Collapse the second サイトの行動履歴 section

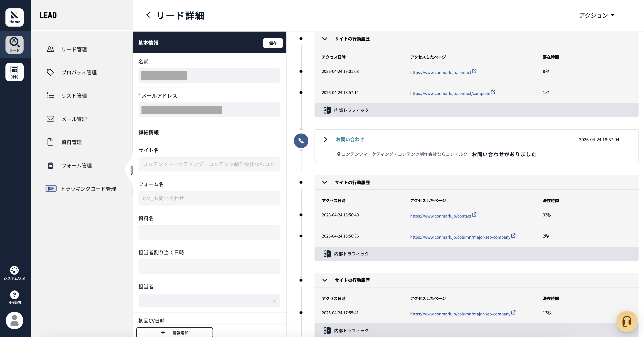tap(324, 182)
